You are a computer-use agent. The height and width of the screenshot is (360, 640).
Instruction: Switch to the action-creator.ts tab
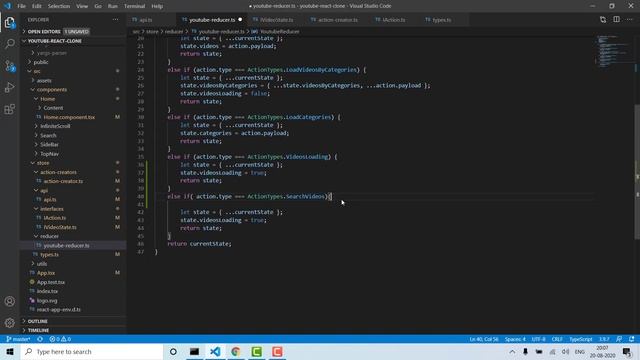(x=337, y=20)
